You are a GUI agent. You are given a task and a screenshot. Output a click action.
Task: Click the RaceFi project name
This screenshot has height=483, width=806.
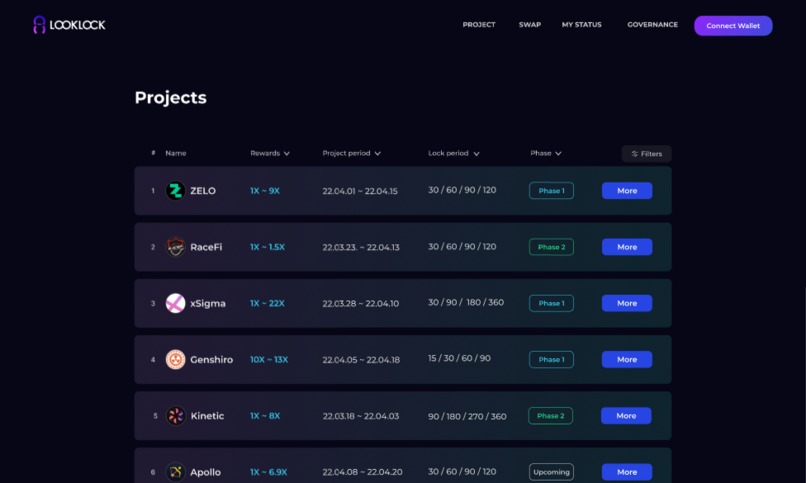(x=206, y=247)
